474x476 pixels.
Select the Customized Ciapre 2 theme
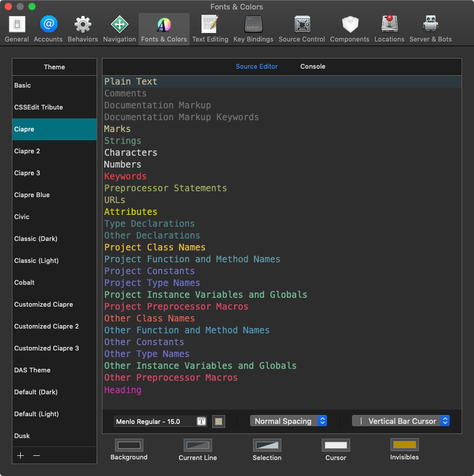pyautogui.click(x=55, y=326)
